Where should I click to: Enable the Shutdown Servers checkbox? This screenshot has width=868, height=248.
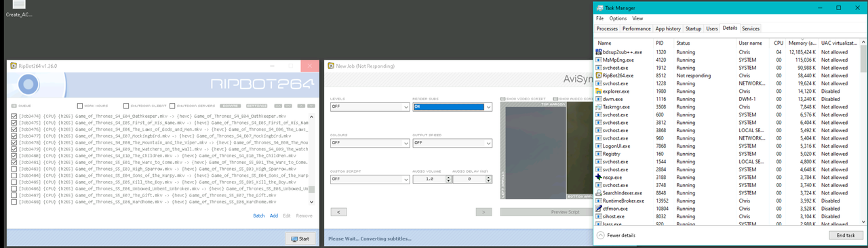[172, 106]
